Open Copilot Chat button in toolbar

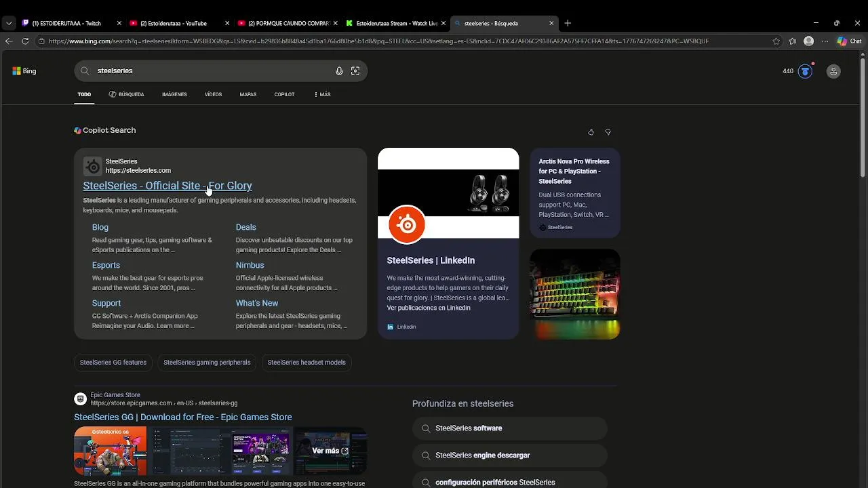[849, 41]
